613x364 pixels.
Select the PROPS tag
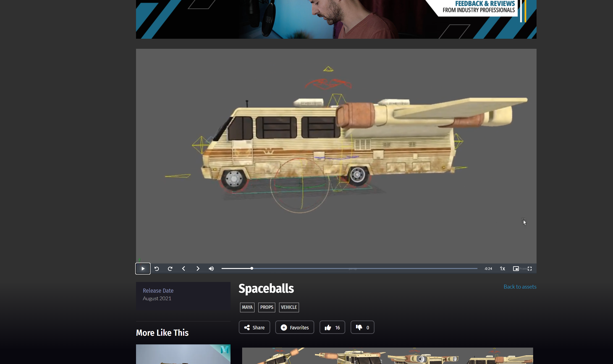(x=267, y=307)
